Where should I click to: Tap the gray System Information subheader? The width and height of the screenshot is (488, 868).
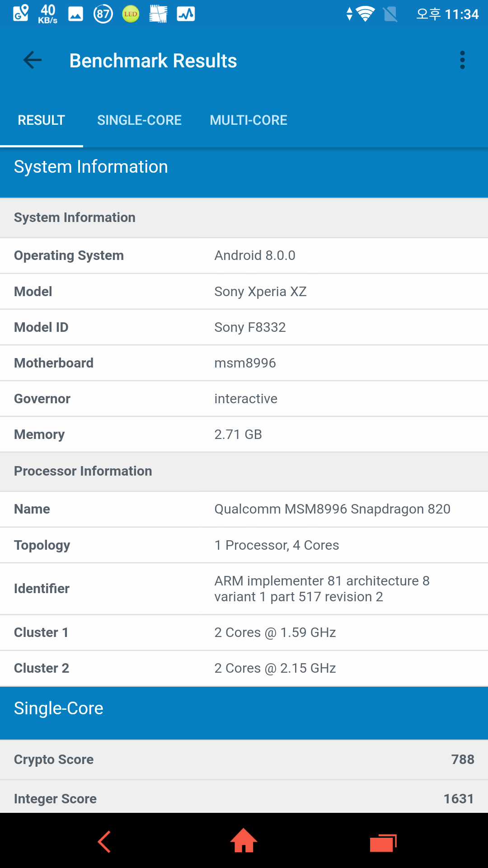pyautogui.click(x=244, y=218)
